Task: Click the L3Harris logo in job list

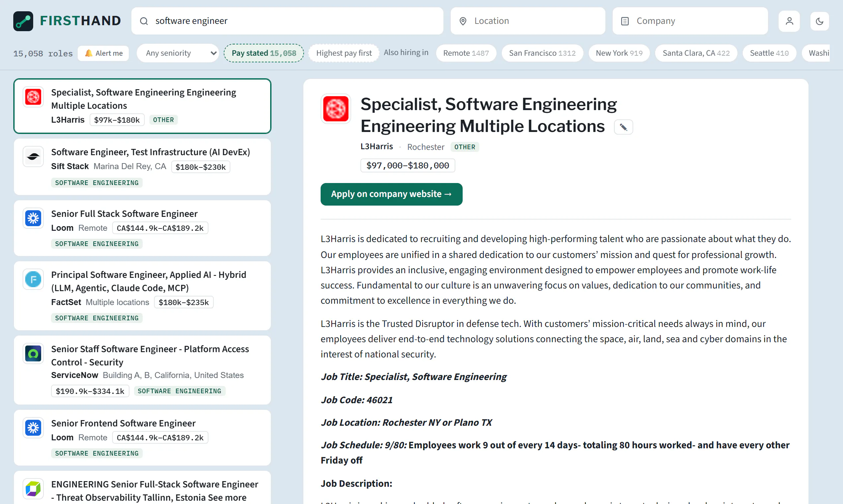Action: [x=33, y=97]
